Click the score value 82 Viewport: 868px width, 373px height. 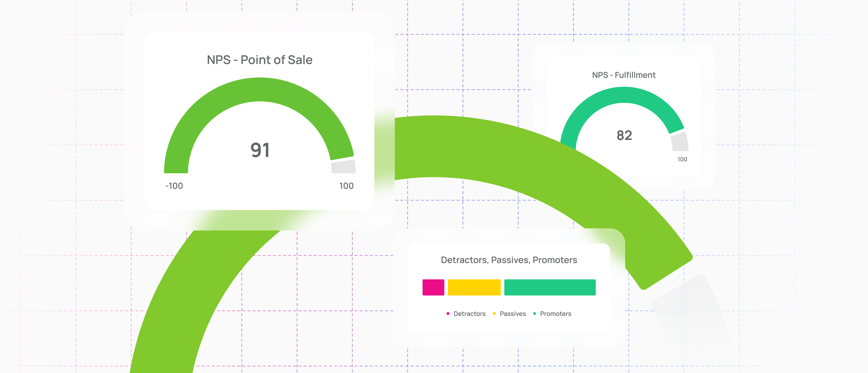coord(624,136)
